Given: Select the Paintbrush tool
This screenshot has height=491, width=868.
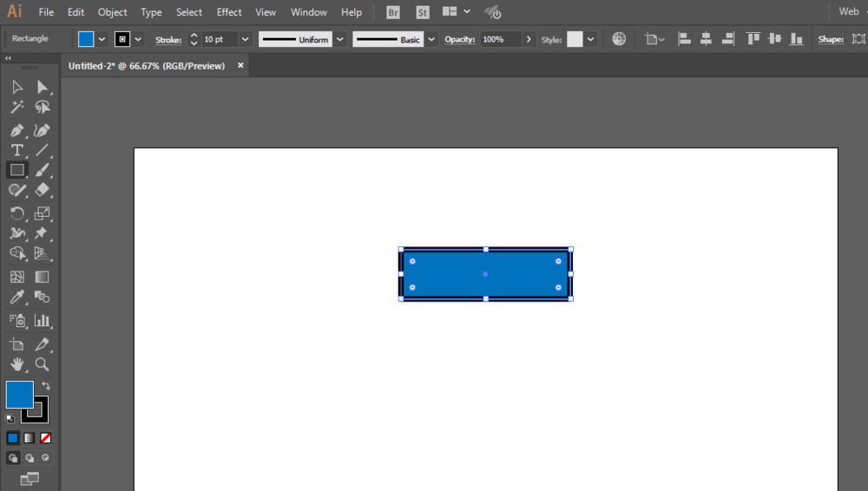Looking at the screenshot, I should pyautogui.click(x=42, y=170).
